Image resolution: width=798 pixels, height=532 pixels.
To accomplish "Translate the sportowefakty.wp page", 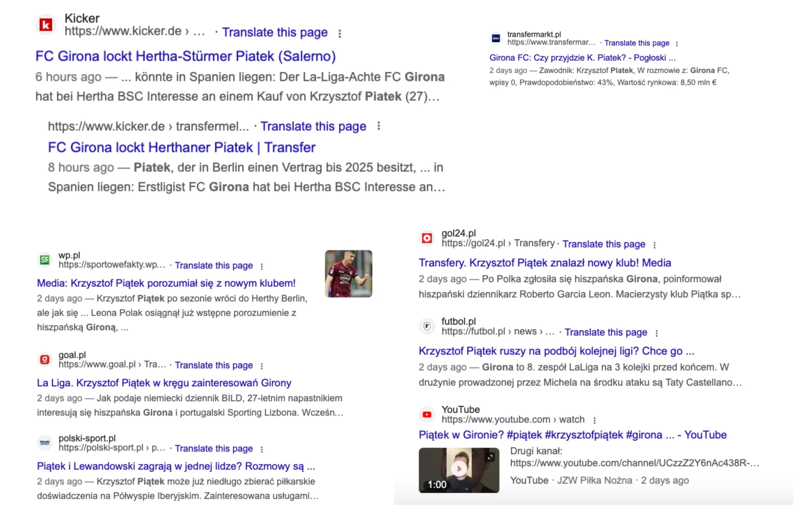I will [214, 266].
